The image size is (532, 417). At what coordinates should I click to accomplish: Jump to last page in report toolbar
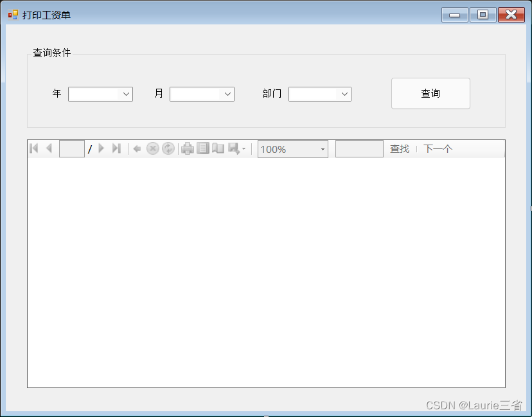pos(116,148)
